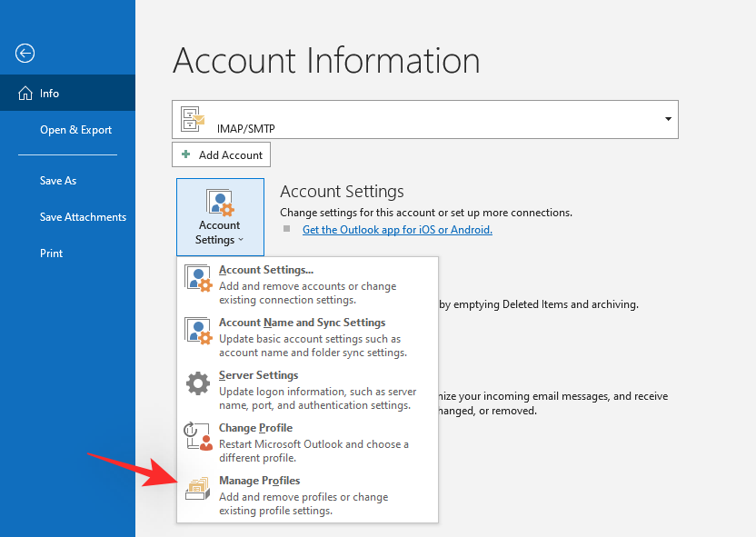Select Print from the left sidebar
The height and width of the screenshot is (537, 756).
(51, 254)
